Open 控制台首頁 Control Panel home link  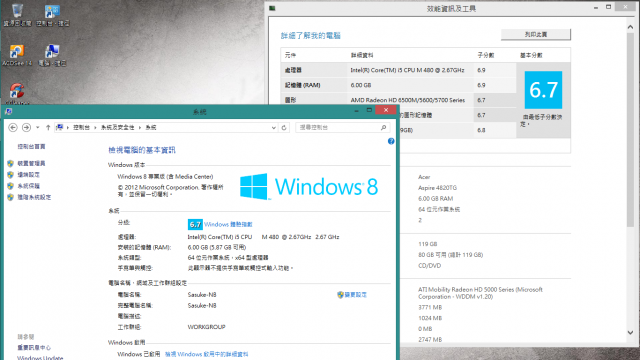click(31, 147)
